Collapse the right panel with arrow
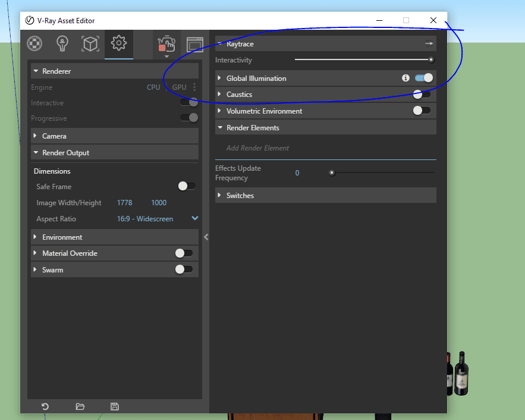The image size is (525, 420). point(206,237)
